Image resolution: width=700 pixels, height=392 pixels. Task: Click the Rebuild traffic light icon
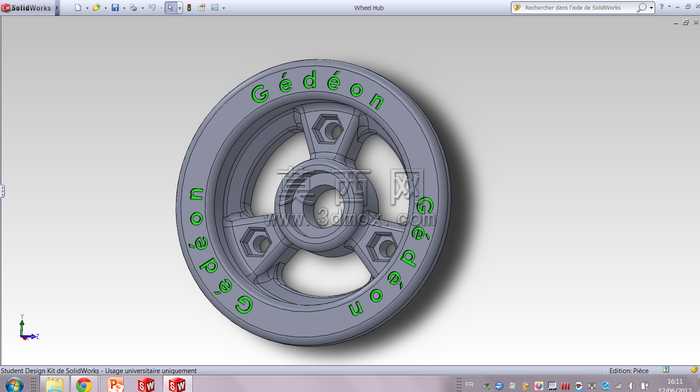point(189,8)
